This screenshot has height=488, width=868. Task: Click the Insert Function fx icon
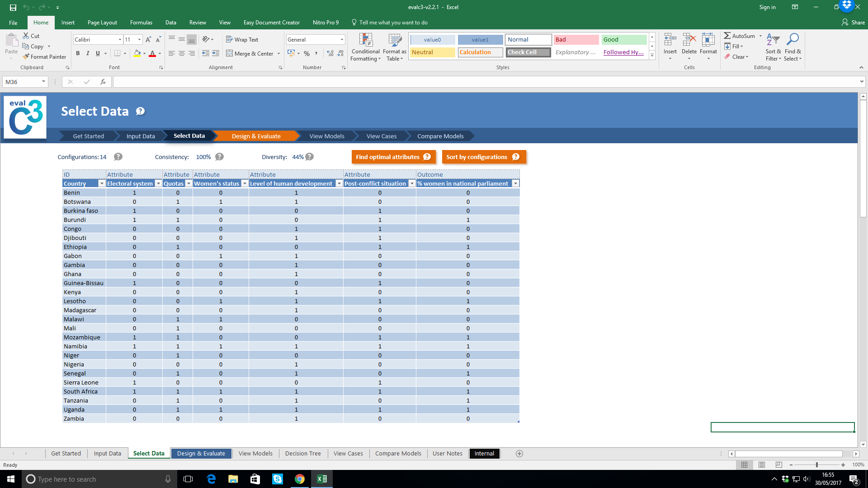(x=103, y=82)
